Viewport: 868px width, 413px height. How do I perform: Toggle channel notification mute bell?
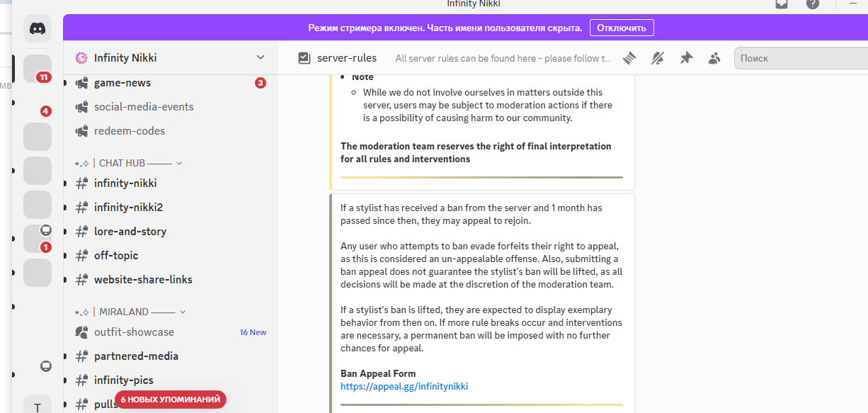[658, 58]
